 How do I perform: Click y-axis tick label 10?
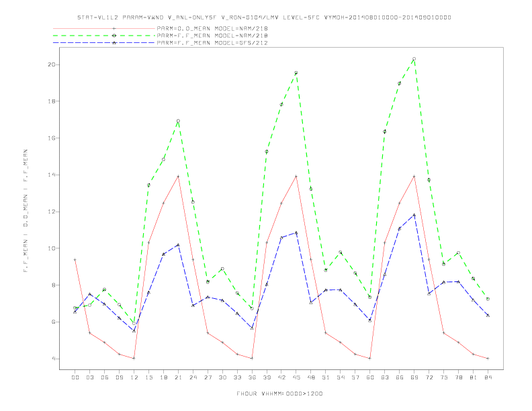52,248
